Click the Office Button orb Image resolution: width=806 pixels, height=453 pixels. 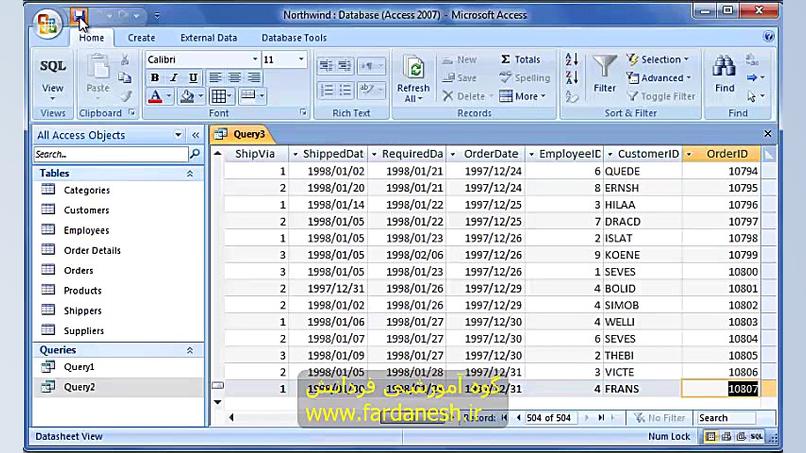(47, 24)
